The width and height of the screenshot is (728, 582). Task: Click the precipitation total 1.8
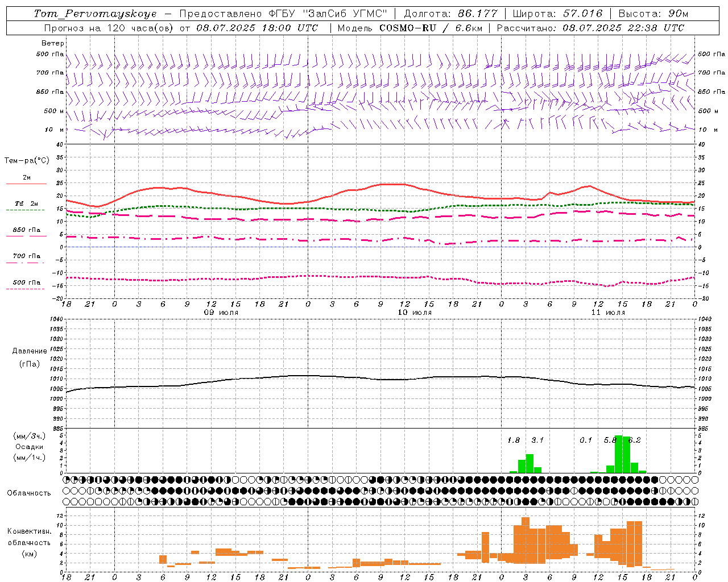[514, 440]
